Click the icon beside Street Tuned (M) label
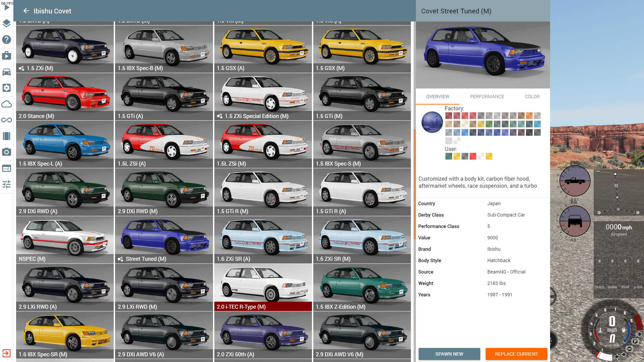The height and width of the screenshot is (362, 644). [x=120, y=259]
